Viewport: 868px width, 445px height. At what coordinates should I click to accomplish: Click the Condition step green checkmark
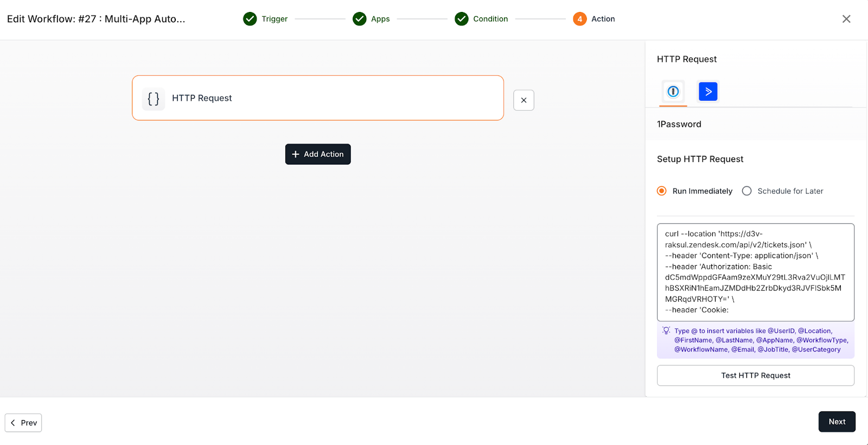pos(462,19)
